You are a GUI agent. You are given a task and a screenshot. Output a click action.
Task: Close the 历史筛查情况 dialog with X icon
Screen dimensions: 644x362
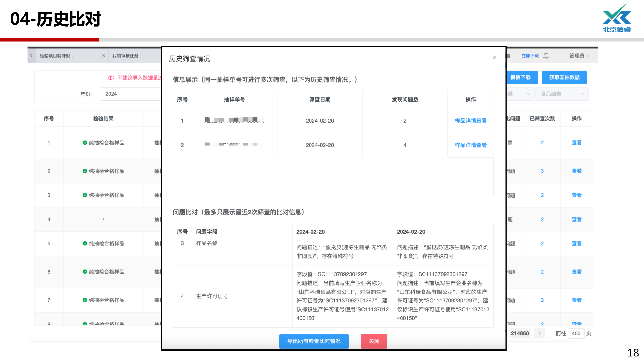click(494, 57)
